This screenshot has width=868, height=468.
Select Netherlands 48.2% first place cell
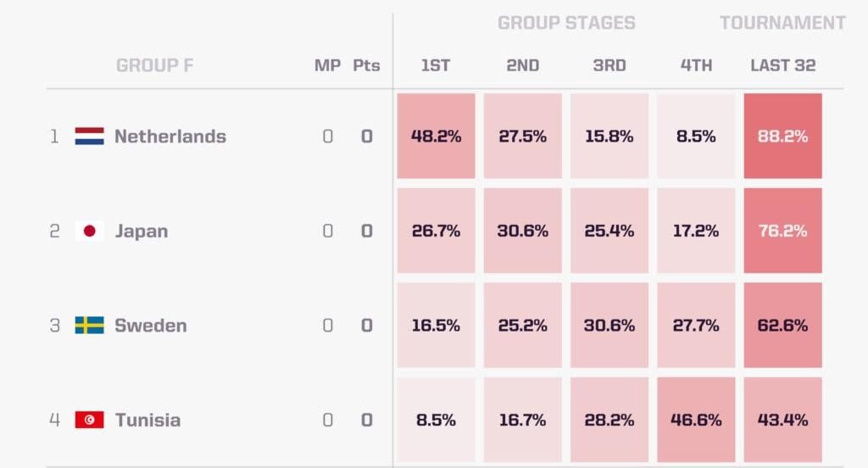coord(436,136)
